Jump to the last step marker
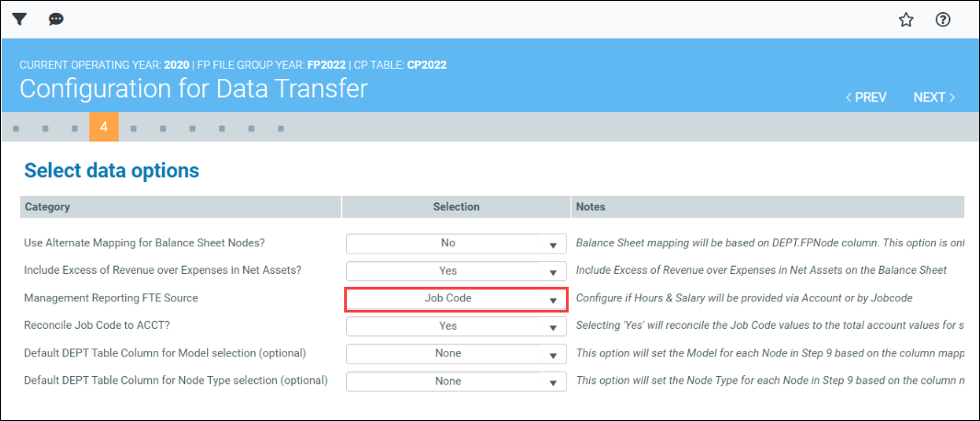980x421 pixels. point(281,128)
